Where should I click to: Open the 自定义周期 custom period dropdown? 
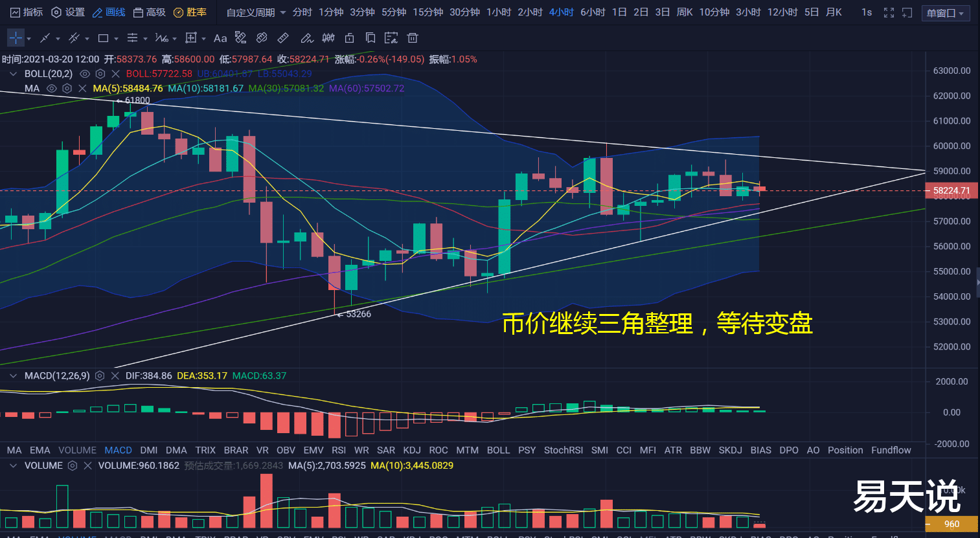[x=256, y=12]
